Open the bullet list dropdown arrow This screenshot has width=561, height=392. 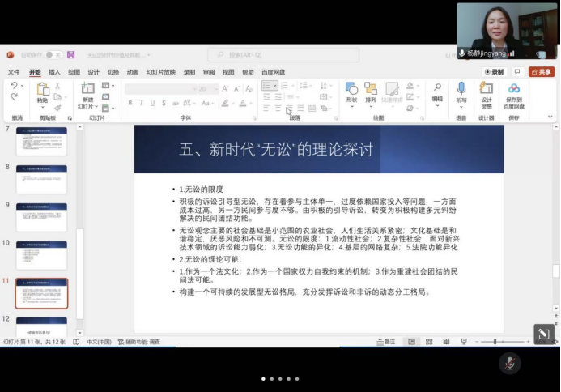[x=277, y=85]
